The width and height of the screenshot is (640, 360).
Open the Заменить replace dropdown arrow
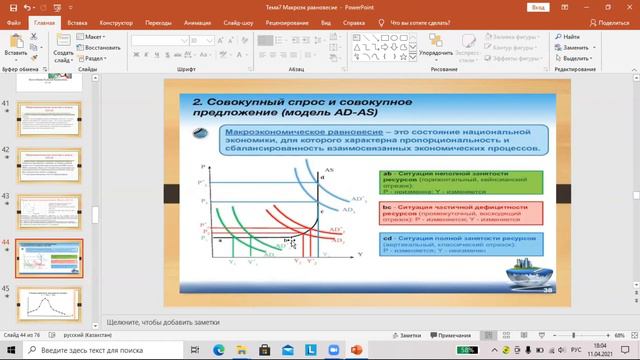(594, 47)
